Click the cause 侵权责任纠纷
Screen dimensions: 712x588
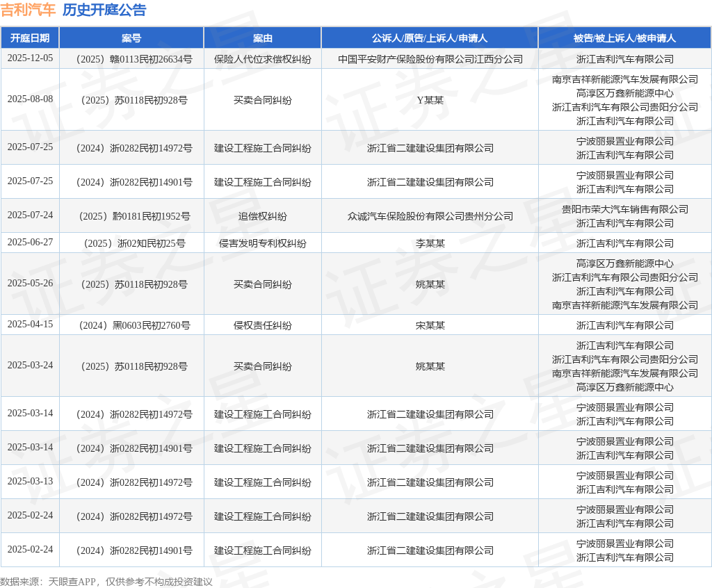262,325
